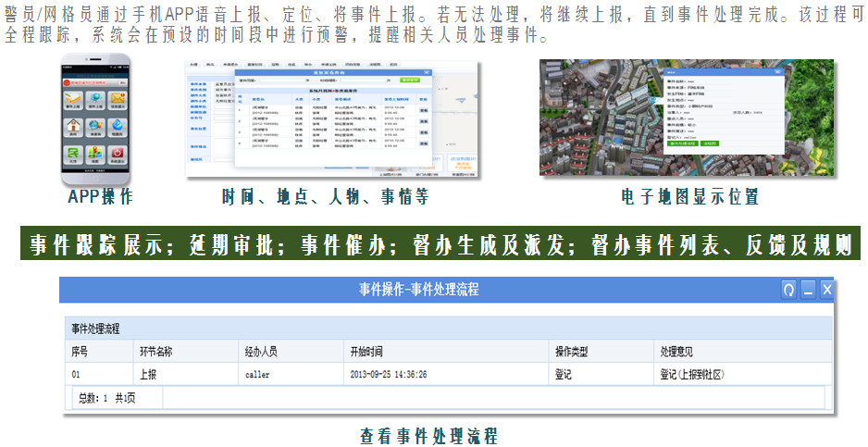Tap the house icon on phone app

point(74,127)
